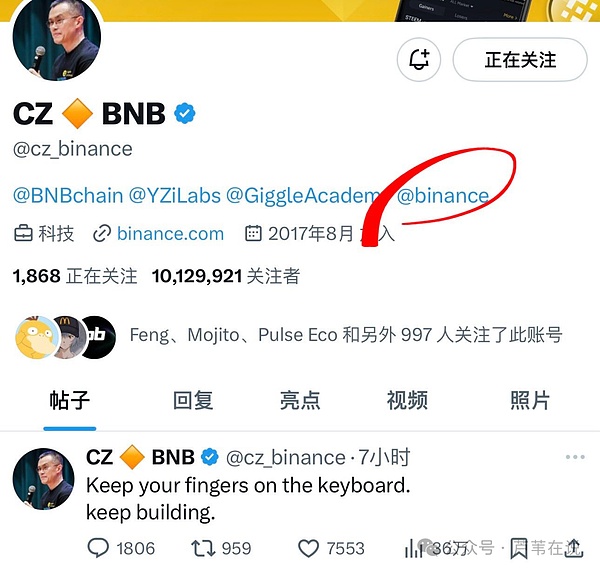Switch to the 照片 photos tab

530,401
